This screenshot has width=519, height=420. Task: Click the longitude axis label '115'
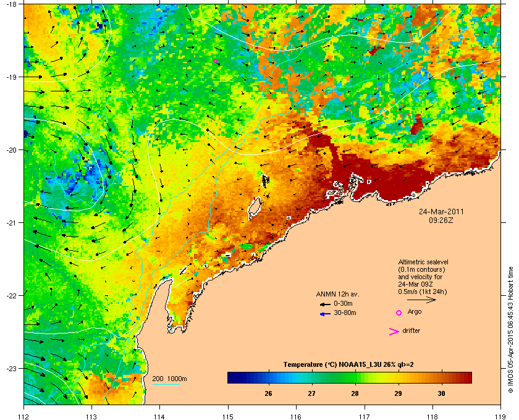pos(228,416)
